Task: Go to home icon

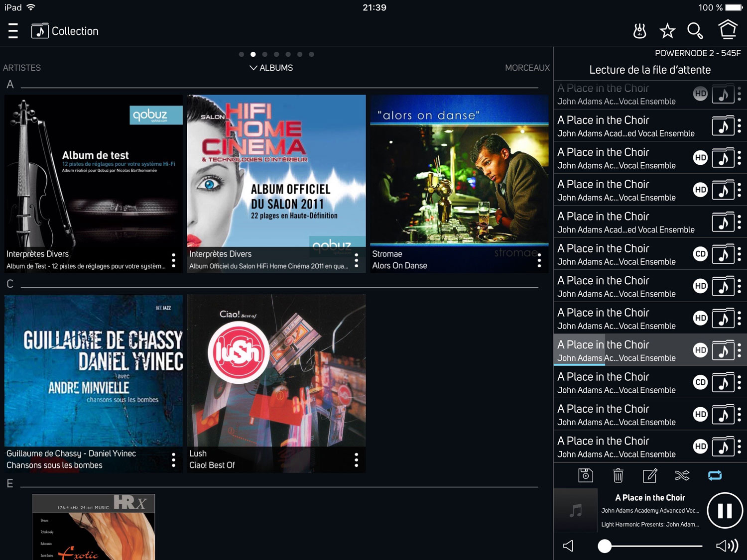Action: [x=728, y=30]
